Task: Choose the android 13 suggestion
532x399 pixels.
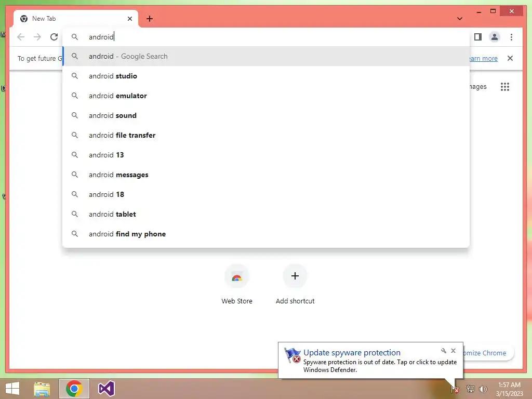Action: pyautogui.click(x=266, y=155)
